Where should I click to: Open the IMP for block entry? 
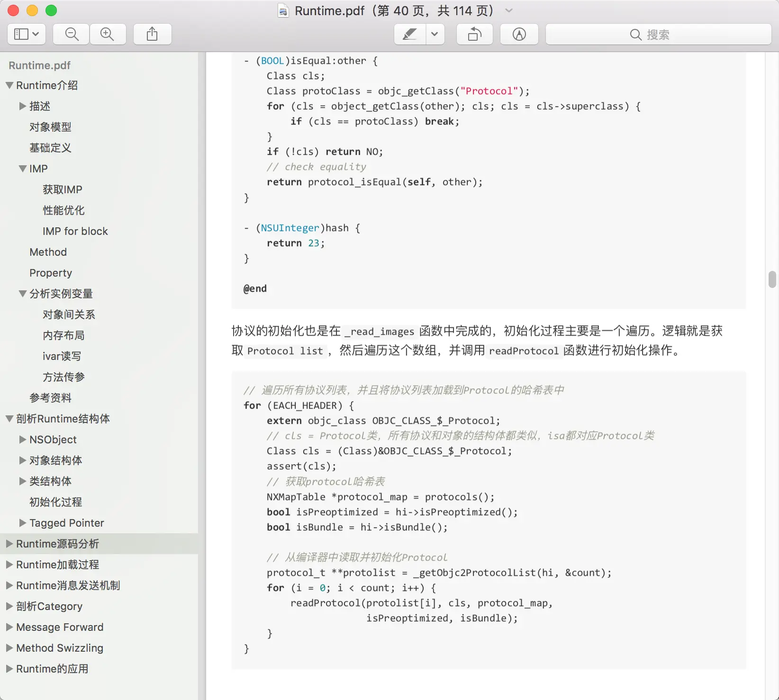pos(75,231)
